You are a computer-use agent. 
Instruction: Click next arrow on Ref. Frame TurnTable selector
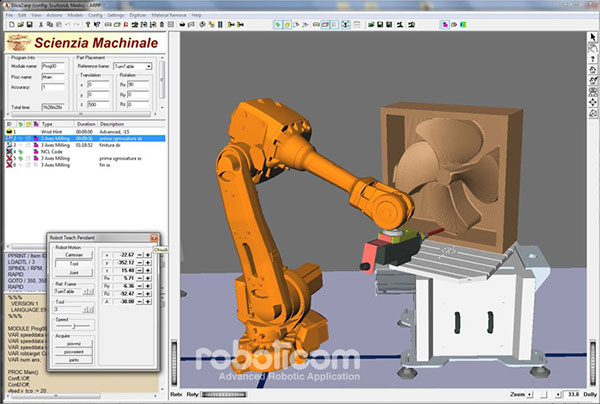pyautogui.click(x=90, y=292)
